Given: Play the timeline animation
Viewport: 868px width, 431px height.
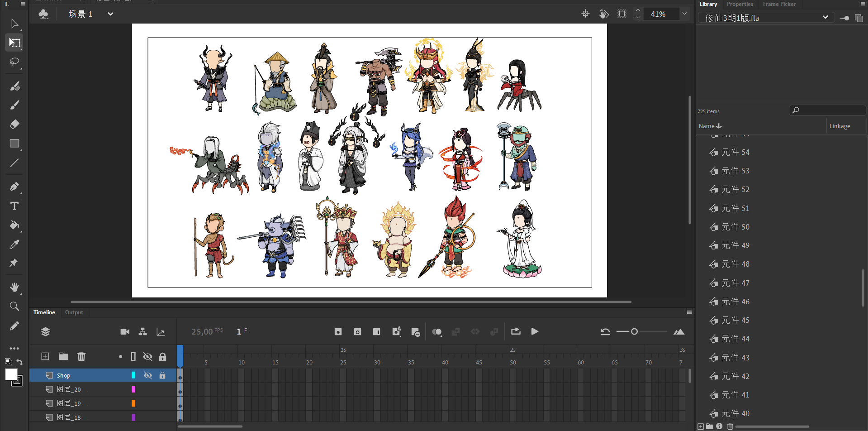Looking at the screenshot, I should click(535, 332).
